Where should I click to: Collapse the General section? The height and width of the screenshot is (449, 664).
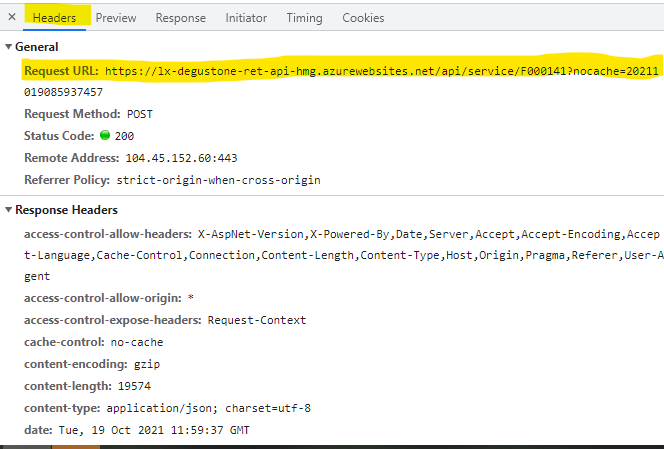coord(9,47)
